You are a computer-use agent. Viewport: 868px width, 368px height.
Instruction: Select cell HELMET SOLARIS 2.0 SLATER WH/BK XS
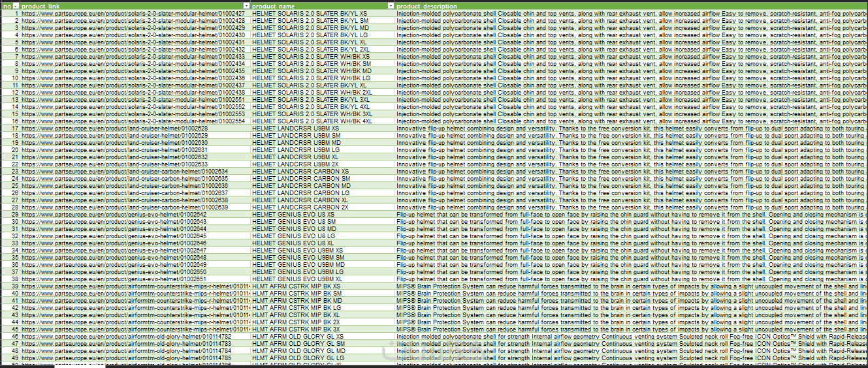pyautogui.click(x=323, y=56)
